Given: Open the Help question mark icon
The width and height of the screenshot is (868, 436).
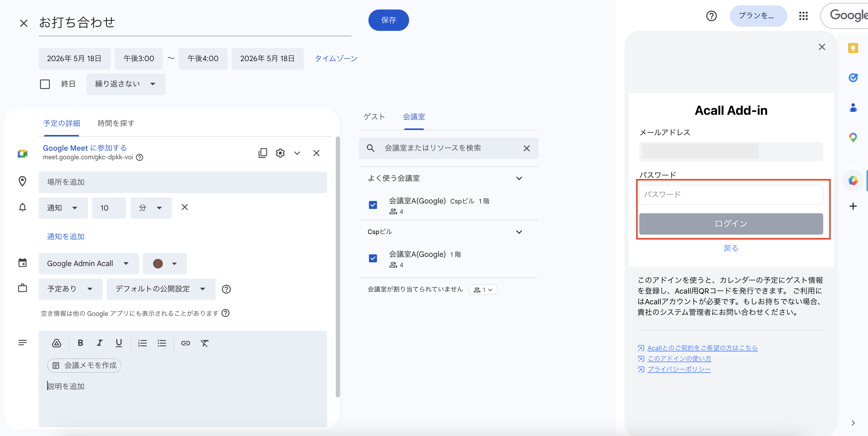Looking at the screenshot, I should click(711, 16).
